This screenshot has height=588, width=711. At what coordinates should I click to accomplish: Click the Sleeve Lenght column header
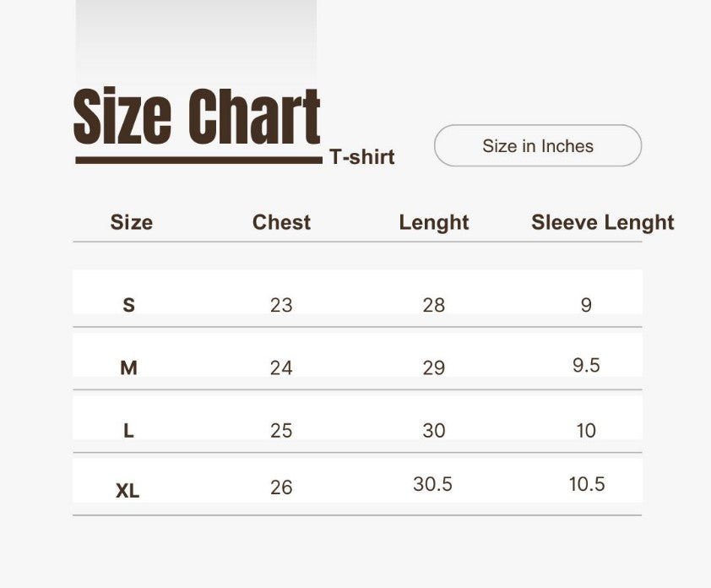(602, 222)
